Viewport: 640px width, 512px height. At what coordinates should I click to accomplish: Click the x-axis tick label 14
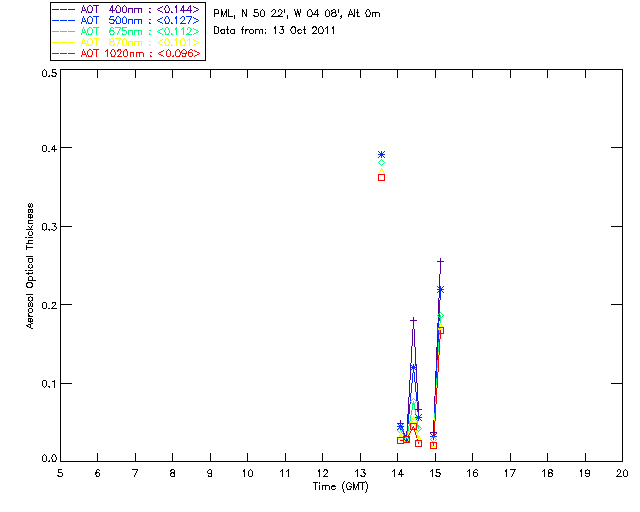coord(398,473)
